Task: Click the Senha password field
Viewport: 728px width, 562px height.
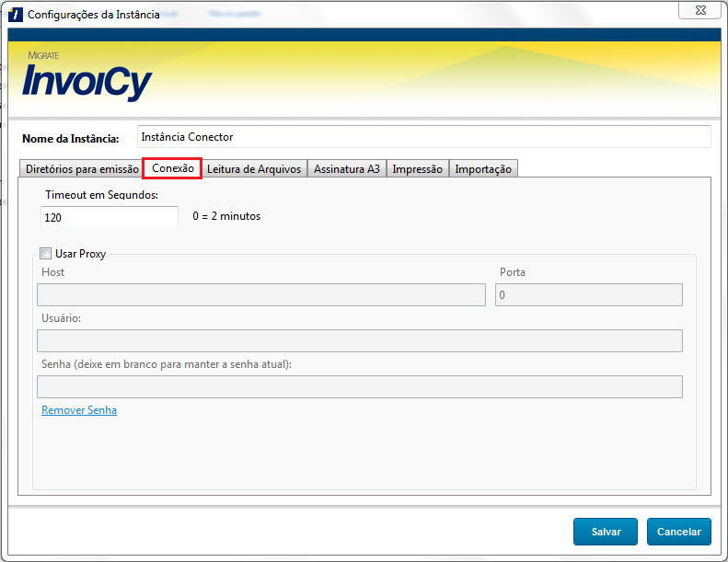Action: click(359, 386)
